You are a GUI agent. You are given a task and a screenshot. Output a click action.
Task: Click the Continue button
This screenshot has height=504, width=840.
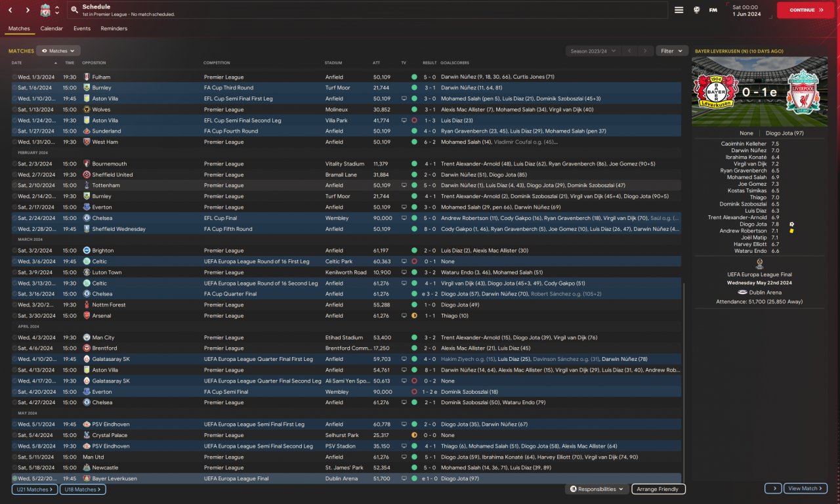coord(806,10)
